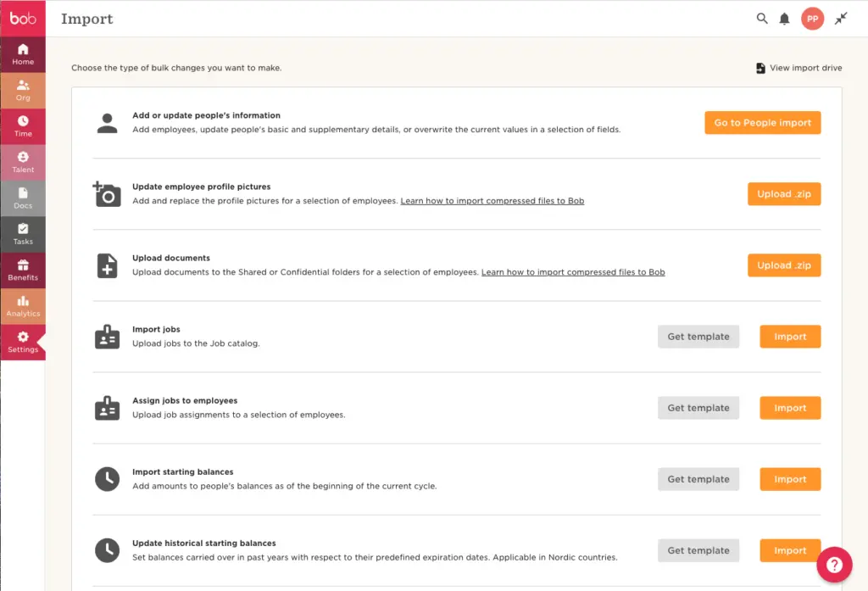Viewport: 868px width, 591px height.
Task: Click the bob logo
Action: (23, 19)
